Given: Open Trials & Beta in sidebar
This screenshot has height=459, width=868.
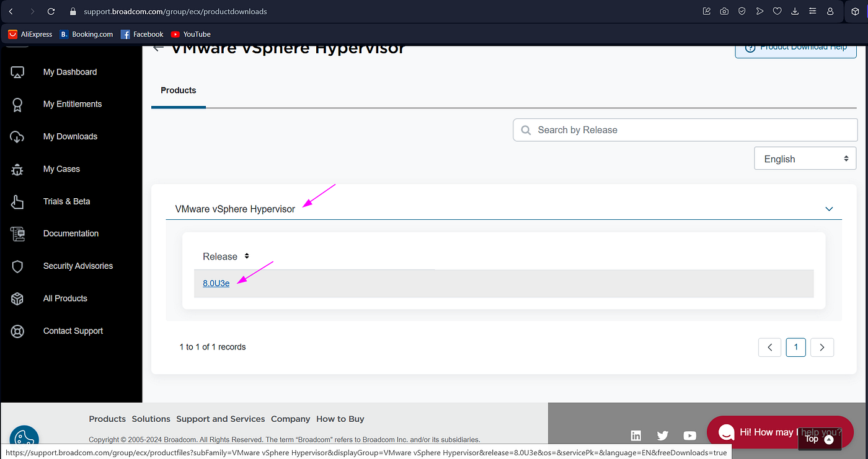Looking at the screenshot, I should [66, 201].
